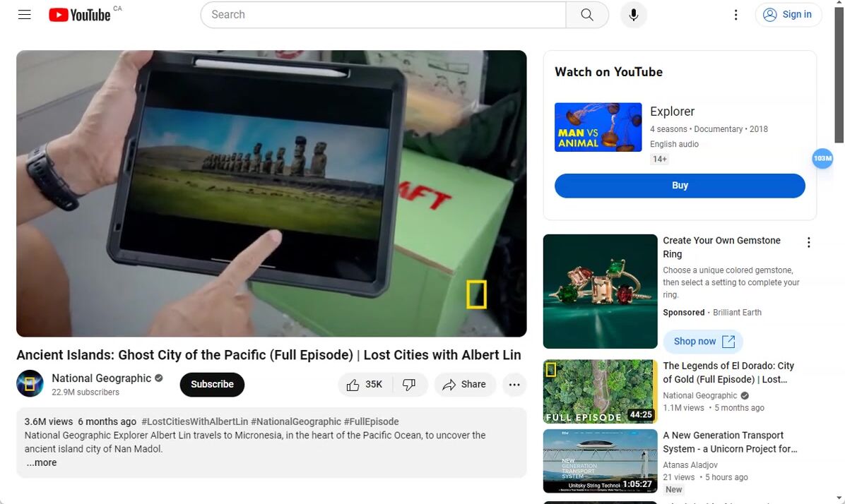Click the 3.6M views text

pos(49,421)
